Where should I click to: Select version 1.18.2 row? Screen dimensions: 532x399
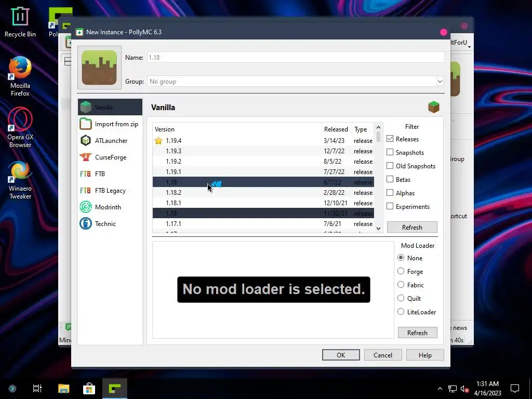point(263,192)
